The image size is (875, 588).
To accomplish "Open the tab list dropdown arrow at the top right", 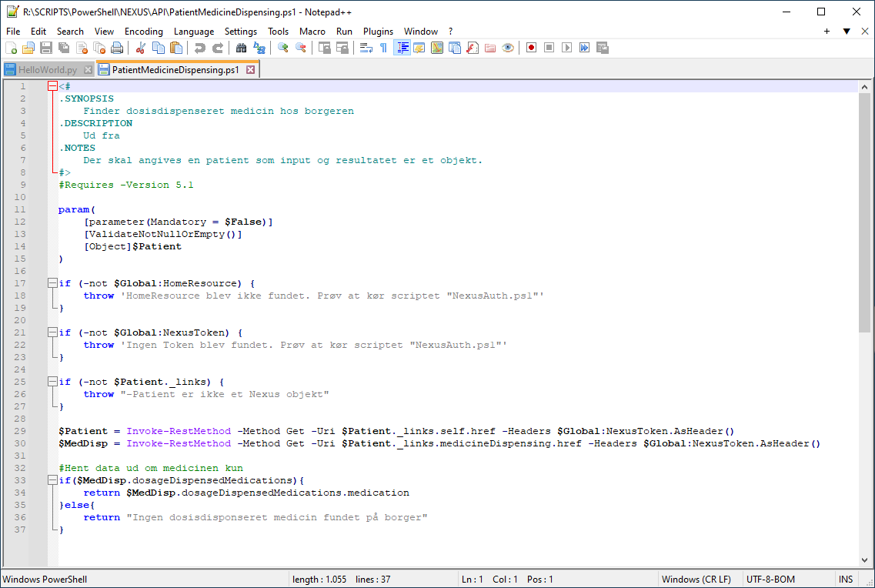I will click(x=847, y=32).
